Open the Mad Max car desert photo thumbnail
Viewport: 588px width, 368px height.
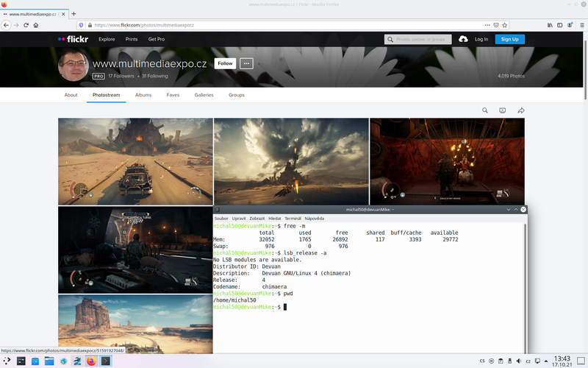coord(135,161)
